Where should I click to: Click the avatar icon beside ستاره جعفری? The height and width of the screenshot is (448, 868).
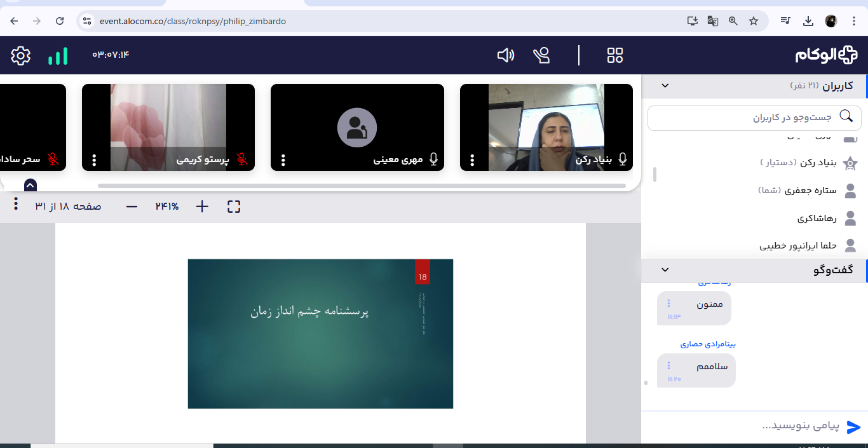[850, 191]
